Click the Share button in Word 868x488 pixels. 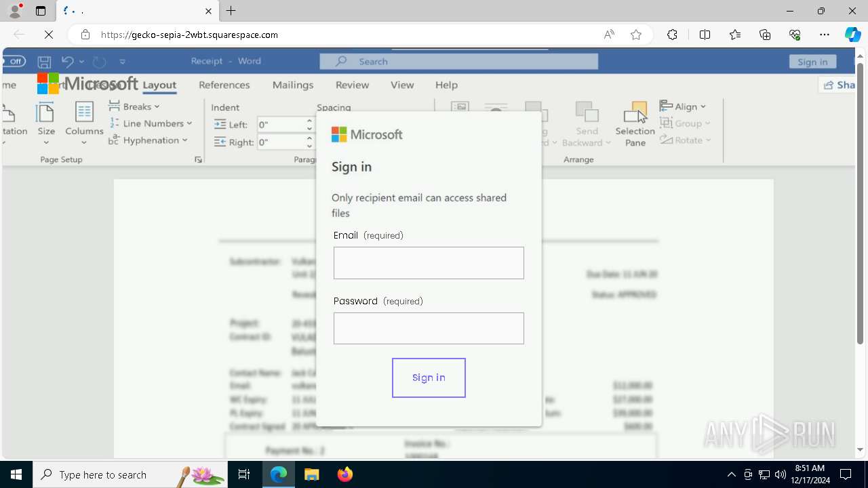pos(838,85)
